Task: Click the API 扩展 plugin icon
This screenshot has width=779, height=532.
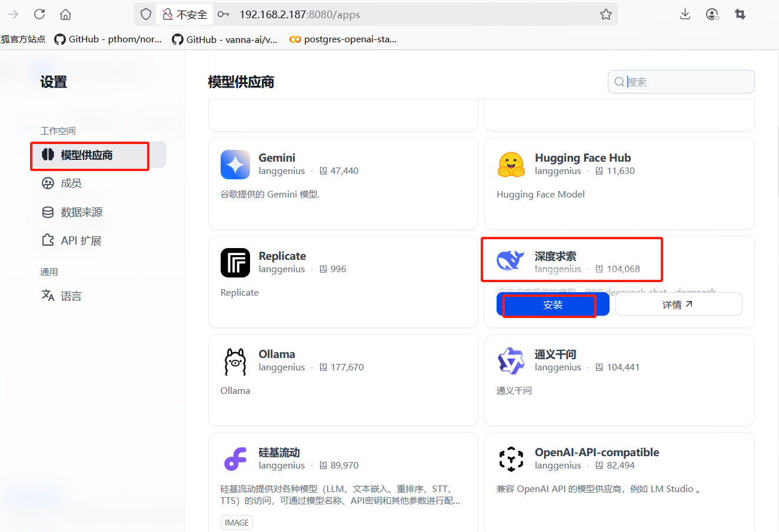Action: 48,240
